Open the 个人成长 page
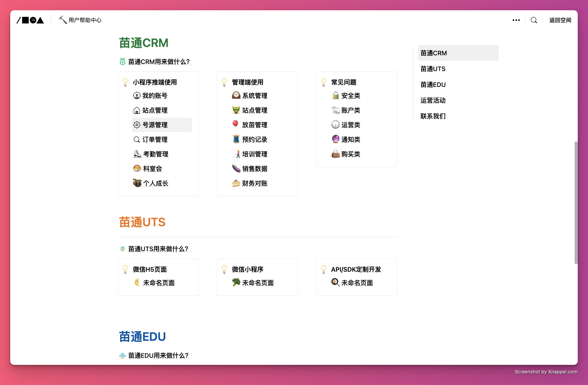588x385 pixels. [x=156, y=183]
